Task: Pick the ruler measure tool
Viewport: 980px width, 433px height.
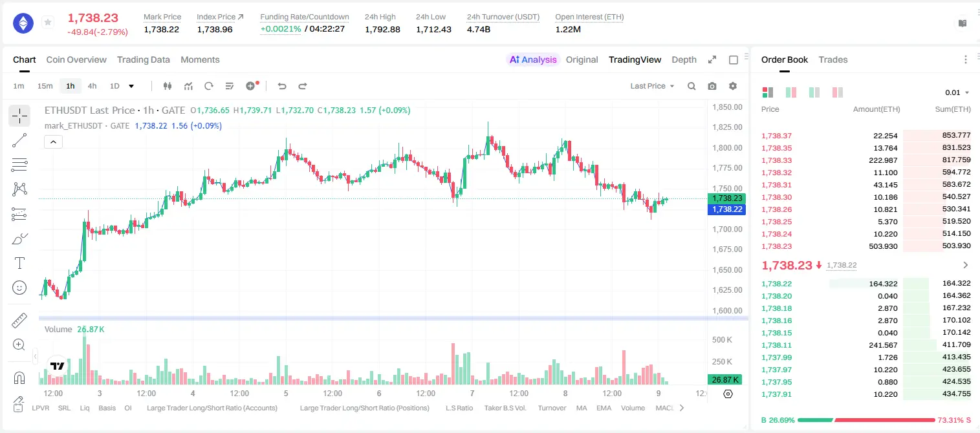Action: point(19,320)
